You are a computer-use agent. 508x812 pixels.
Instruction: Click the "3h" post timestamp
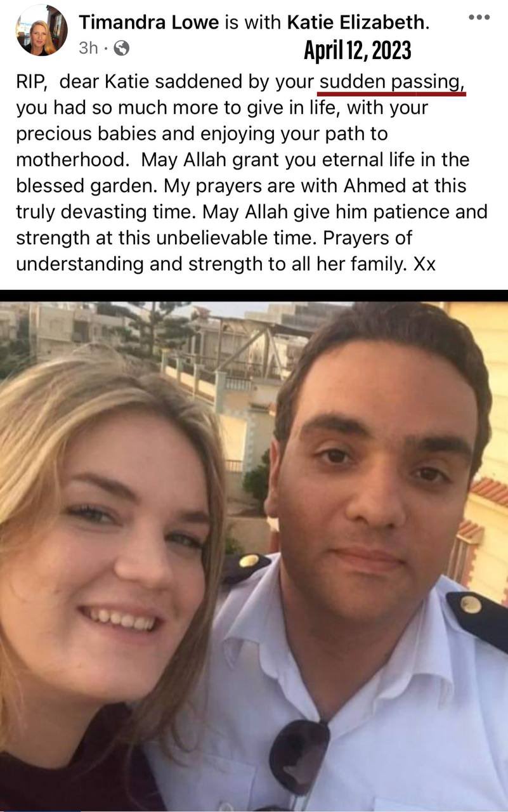coord(88,48)
